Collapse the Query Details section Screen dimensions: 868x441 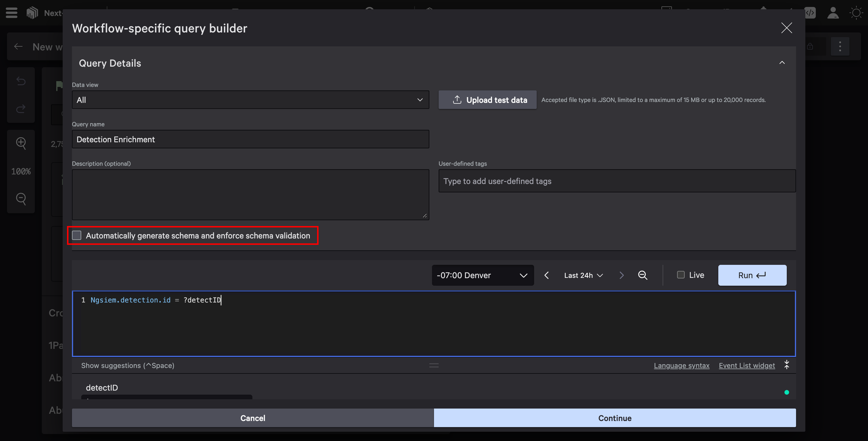coord(782,62)
